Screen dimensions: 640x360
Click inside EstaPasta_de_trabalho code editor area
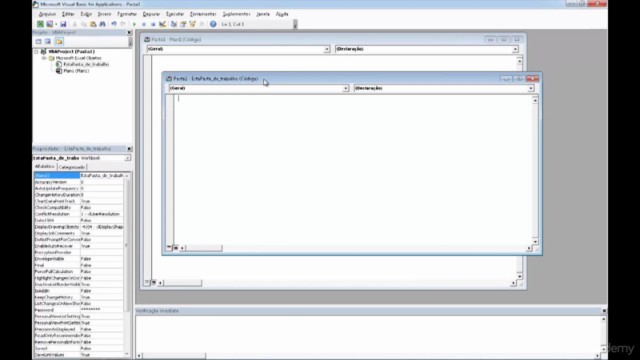[353, 169]
